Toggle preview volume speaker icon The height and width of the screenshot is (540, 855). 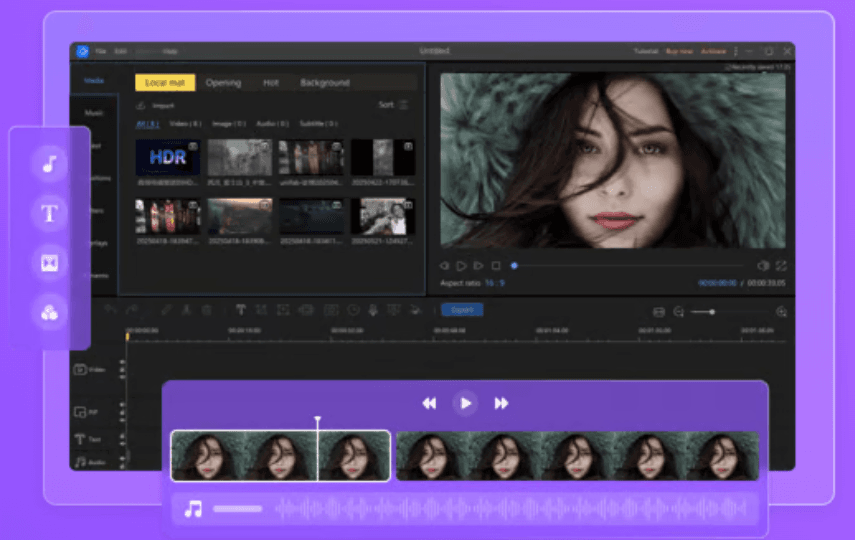coord(763,266)
